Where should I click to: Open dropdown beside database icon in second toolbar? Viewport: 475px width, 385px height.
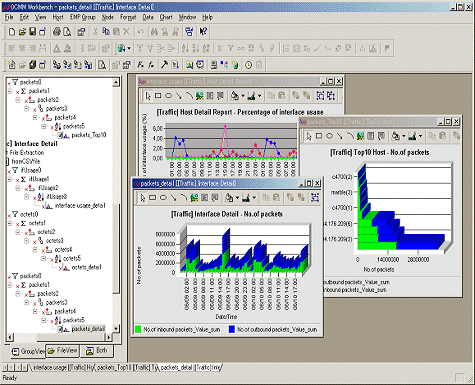129,49
